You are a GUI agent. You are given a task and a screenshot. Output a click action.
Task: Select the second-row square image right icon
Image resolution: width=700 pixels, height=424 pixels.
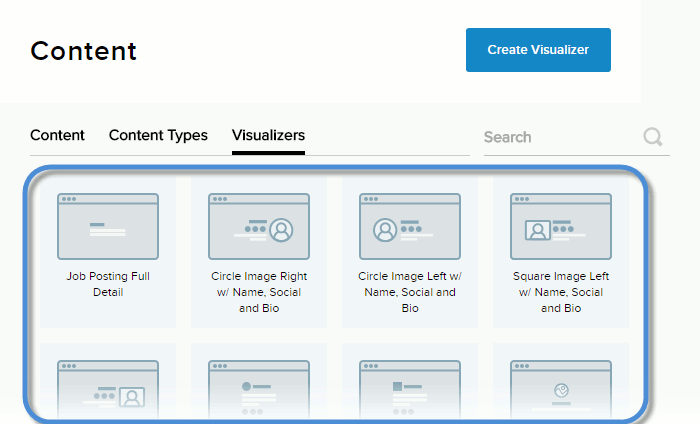[x=108, y=390]
